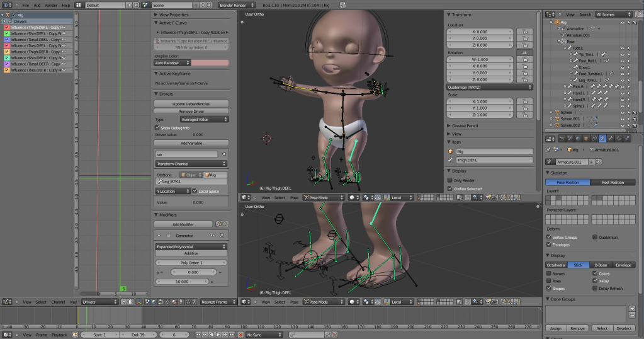Toggle Vertex Groups deform checkbox

pyautogui.click(x=549, y=237)
